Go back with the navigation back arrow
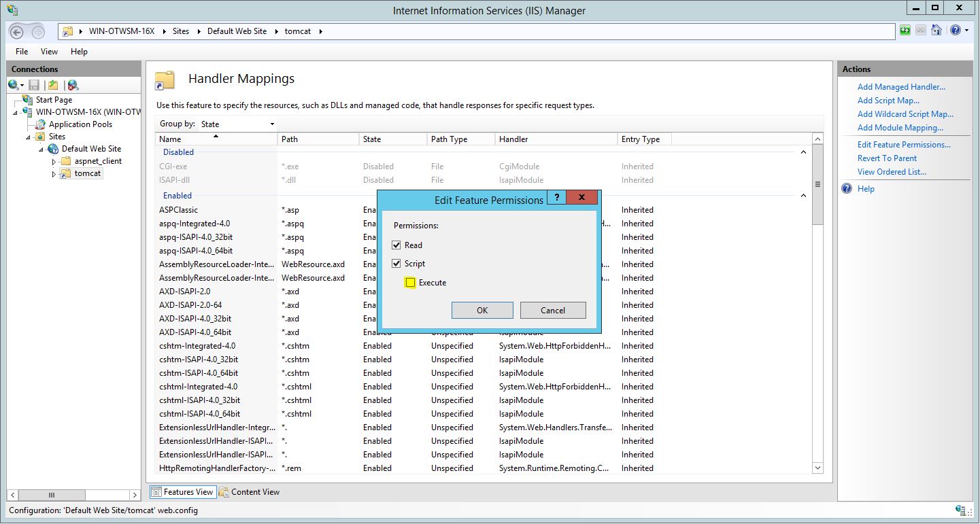 [17, 32]
